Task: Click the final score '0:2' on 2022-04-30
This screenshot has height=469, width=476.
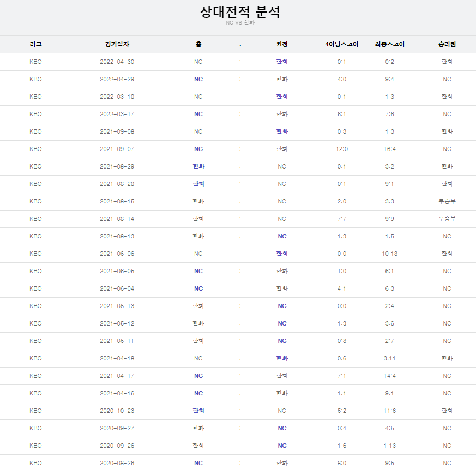Action: (389, 62)
